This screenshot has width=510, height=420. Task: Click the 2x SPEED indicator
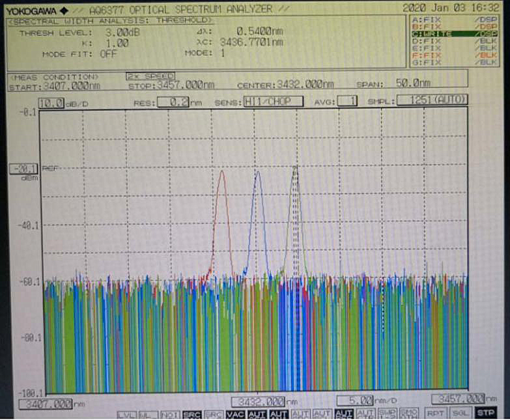150,76
